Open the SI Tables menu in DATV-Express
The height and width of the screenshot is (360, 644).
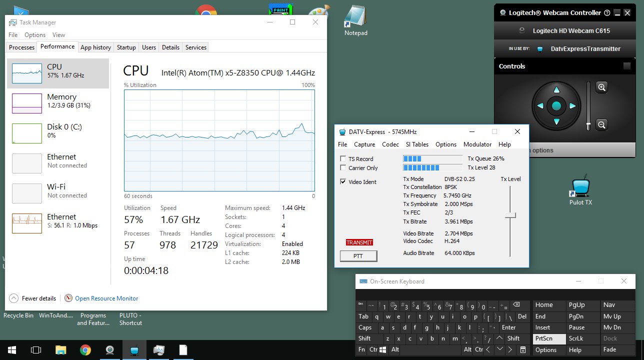(x=417, y=144)
